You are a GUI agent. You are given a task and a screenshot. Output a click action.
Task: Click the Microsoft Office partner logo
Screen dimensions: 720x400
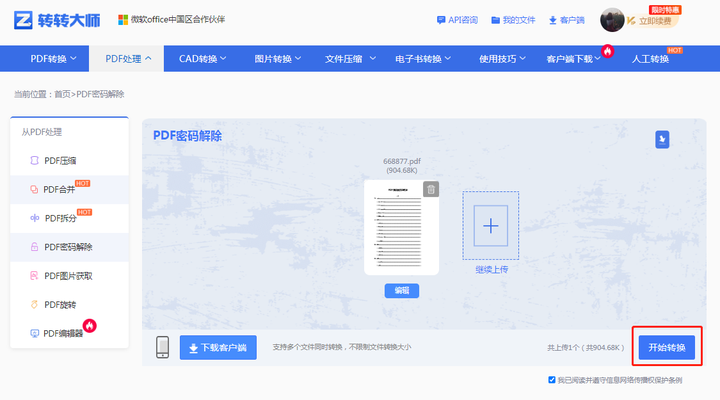pyautogui.click(x=123, y=20)
